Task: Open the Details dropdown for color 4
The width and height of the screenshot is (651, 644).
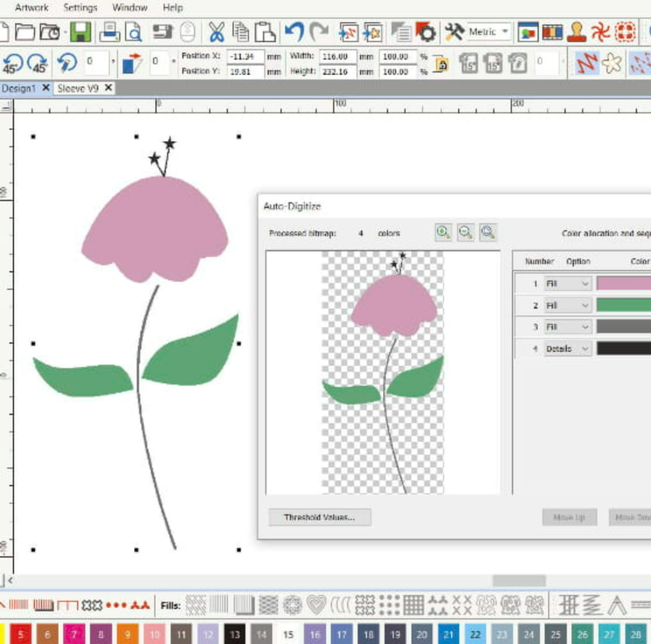Action: click(567, 348)
